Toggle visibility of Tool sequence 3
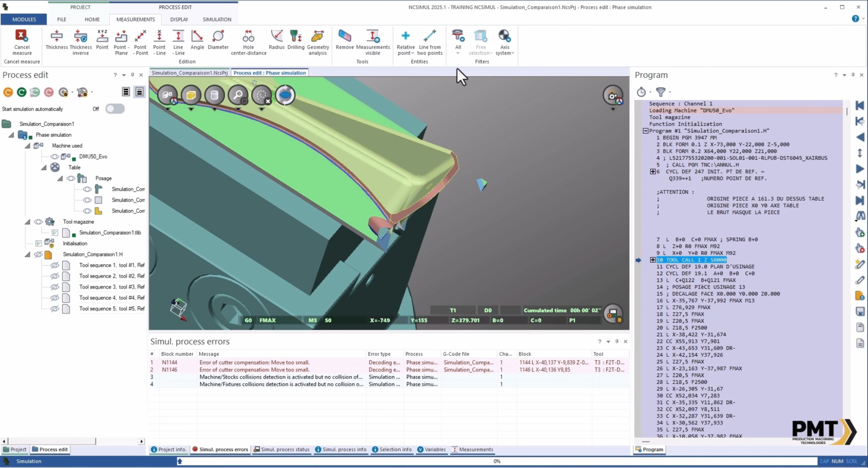This screenshot has width=868, height=468. tap(54, 287)
